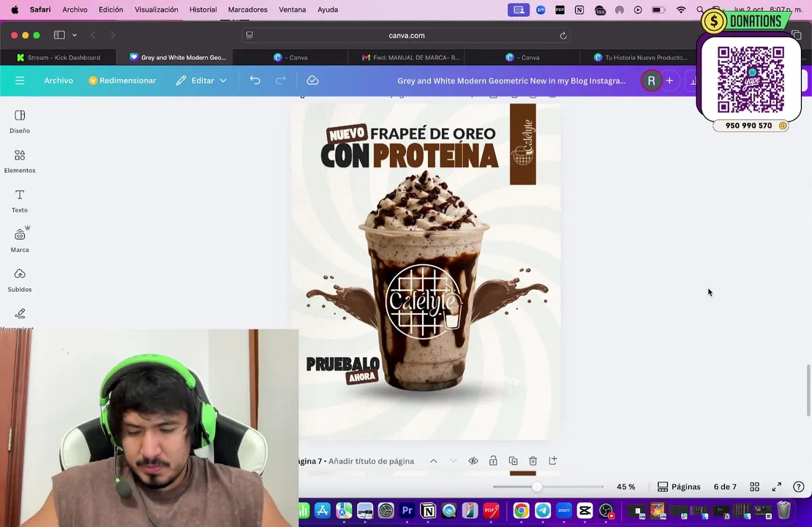Open grid view of pages
Image resolution: width=812 pixels, height=527 pixels.
coord(754,487)
